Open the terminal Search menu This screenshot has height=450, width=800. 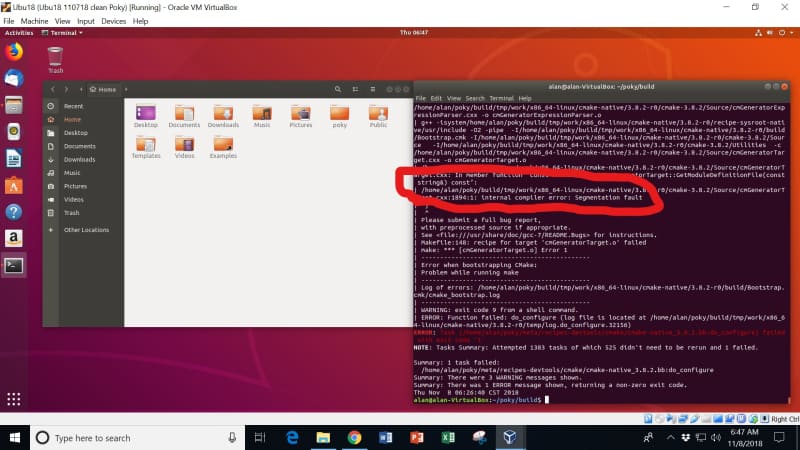(x=475, y=98)
